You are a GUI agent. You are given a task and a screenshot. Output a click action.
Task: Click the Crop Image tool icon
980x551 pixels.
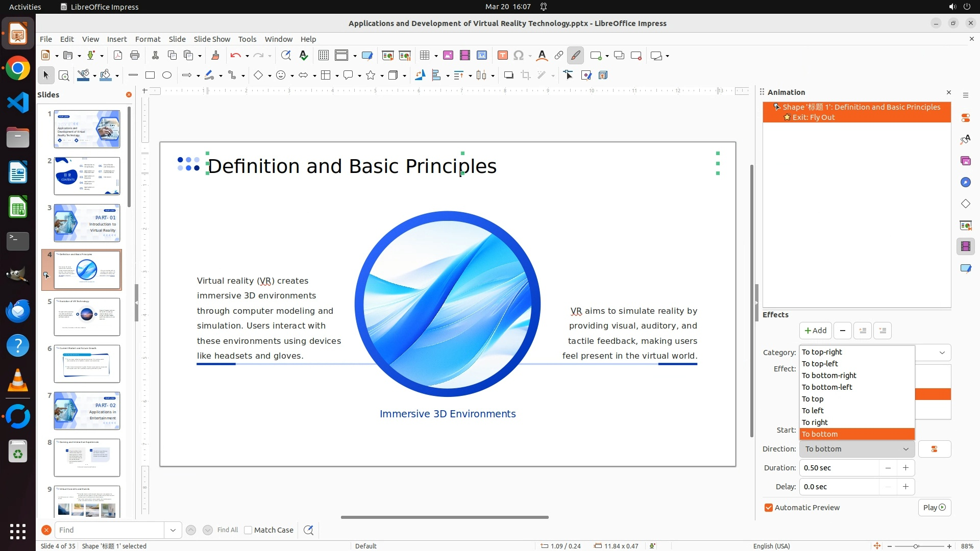[526, 76]
